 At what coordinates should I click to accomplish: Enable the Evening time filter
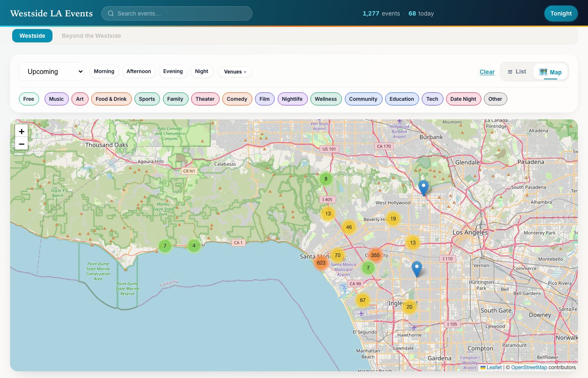click(173, 71)
